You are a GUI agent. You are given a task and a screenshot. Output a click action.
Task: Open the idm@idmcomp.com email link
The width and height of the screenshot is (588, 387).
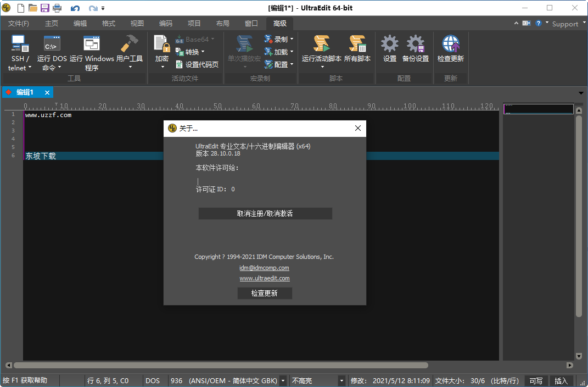[x=264, y=268]
